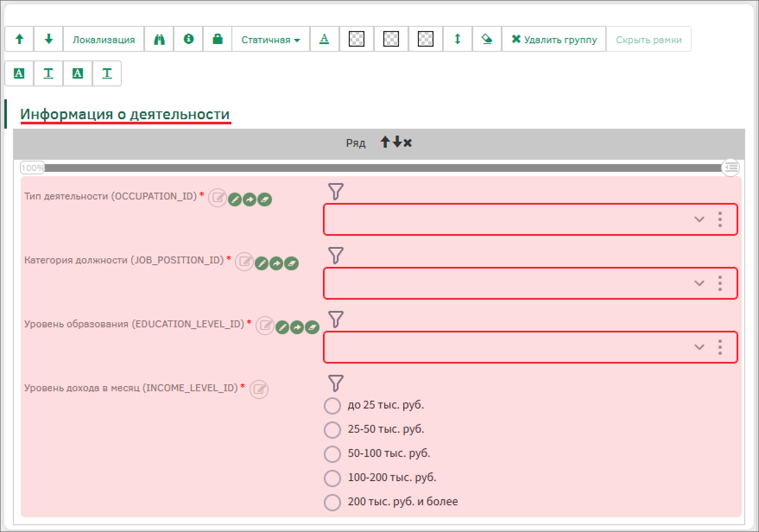Click pencil edit icon for JOB_POSITION_ID
759x532 pixels.
pos(262,263)
